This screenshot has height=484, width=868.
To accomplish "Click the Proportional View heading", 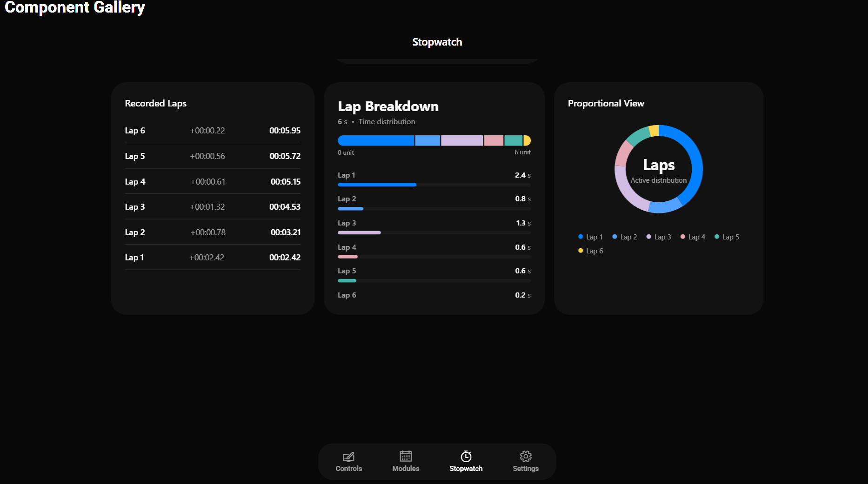I will (606, 103).
